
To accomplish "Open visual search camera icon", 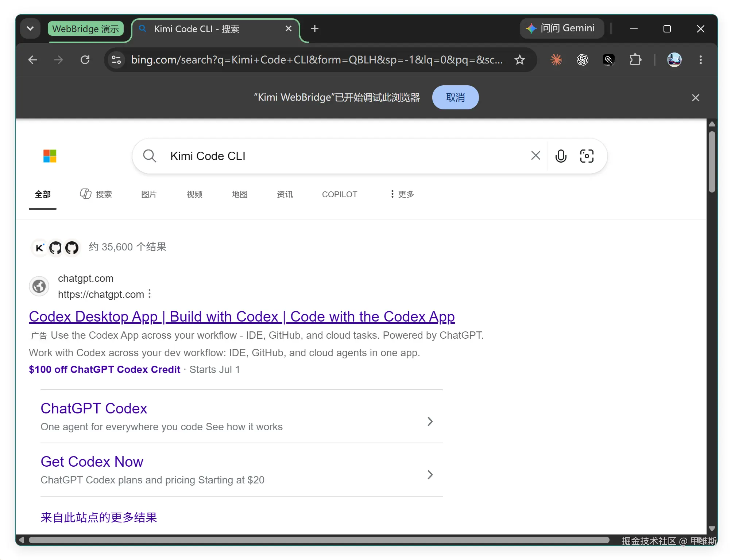I will [587, 156].
